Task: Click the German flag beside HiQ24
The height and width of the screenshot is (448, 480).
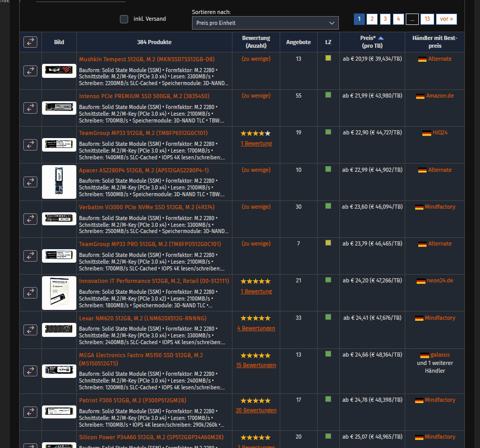Action: pos(427,133)
